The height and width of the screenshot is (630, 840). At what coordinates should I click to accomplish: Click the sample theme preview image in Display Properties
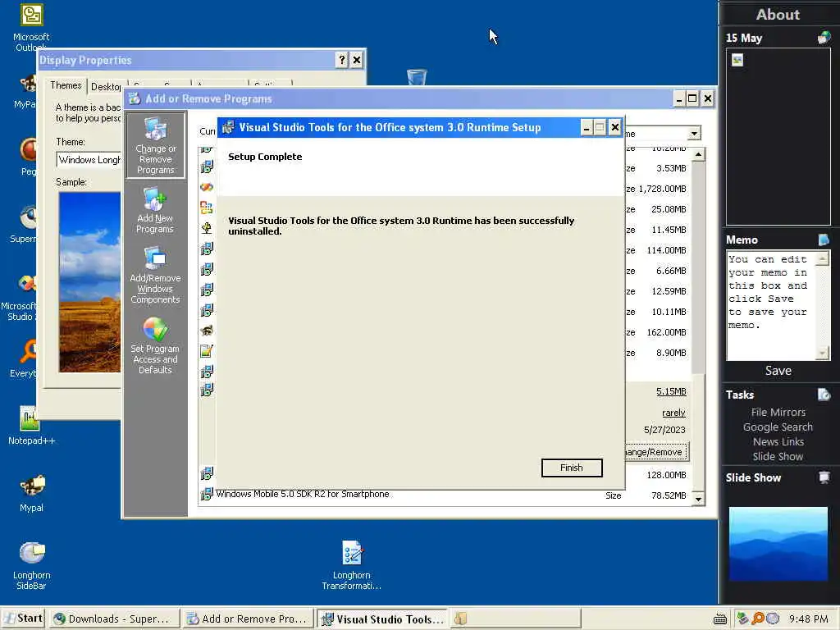coord(89,282)
